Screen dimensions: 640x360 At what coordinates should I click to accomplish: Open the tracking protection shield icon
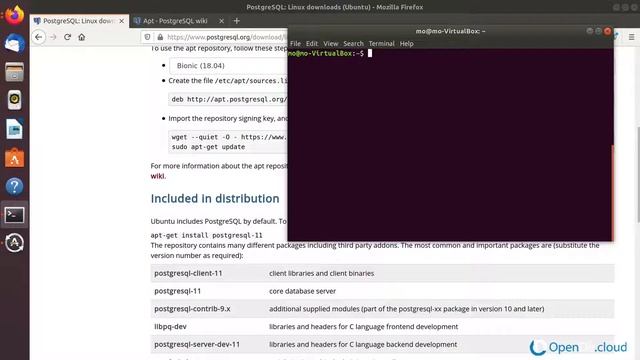click(147, 37)
